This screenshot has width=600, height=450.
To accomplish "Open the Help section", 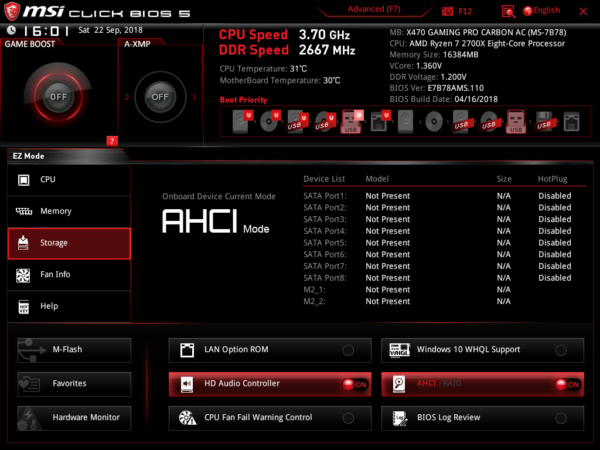I will 69,307.
